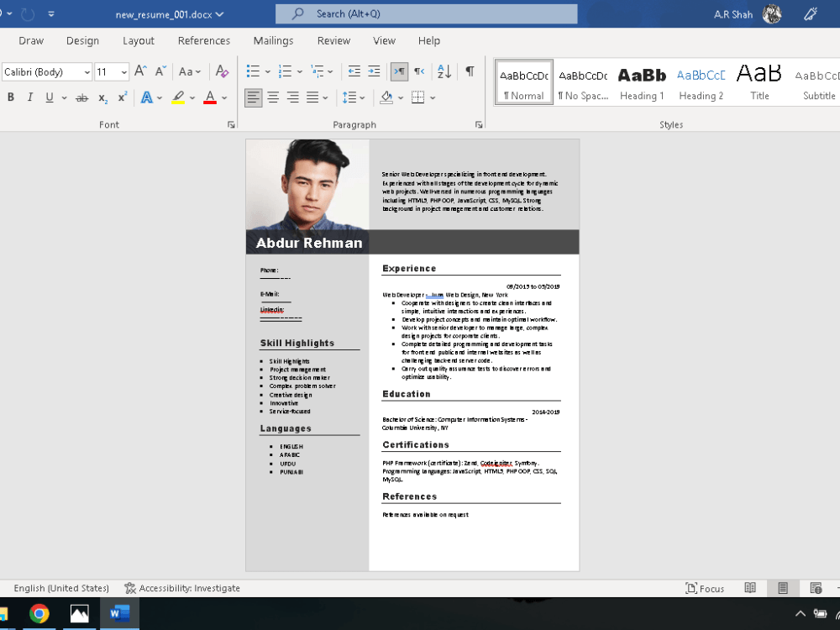Apply red font color
Image resolution: width=840 pixels, height=630 pixels.
tap(210, 97)
